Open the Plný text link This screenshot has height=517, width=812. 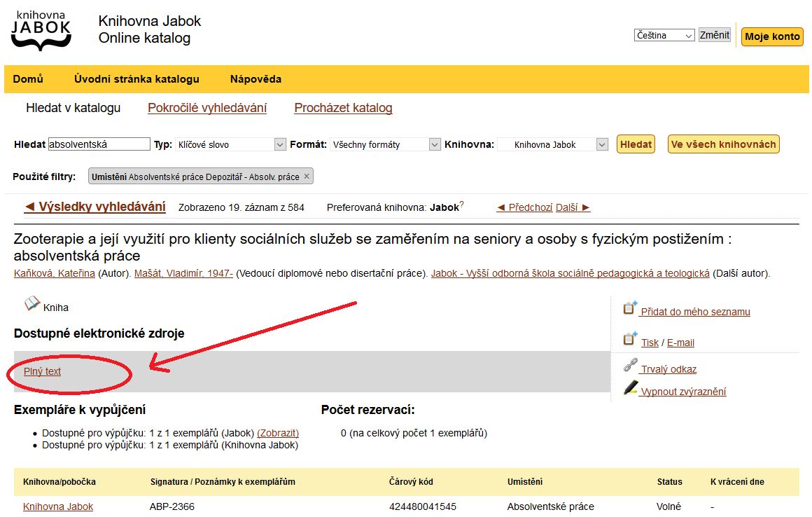tap(42, 371)
